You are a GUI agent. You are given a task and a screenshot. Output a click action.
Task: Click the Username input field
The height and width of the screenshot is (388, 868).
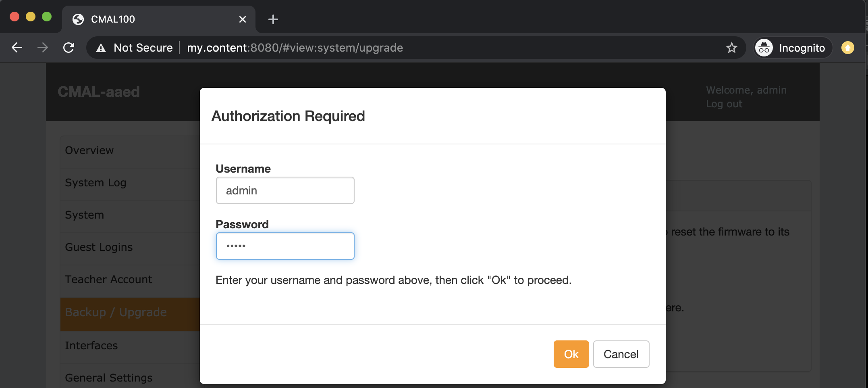click(285, 190)
